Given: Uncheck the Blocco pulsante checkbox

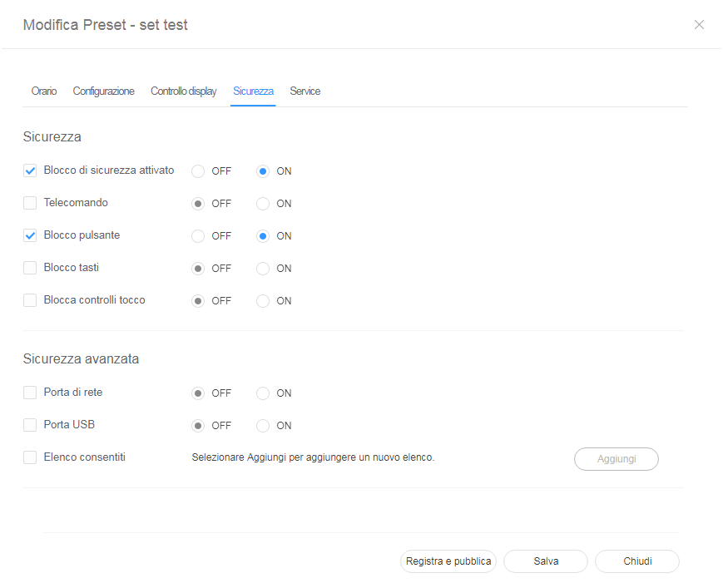Looking at the screenshot, I should (x=30, y=235).
